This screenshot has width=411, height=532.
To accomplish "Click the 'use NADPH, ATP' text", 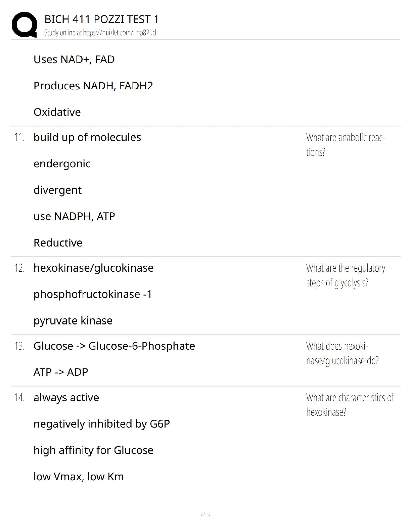I will pos(74,216).
